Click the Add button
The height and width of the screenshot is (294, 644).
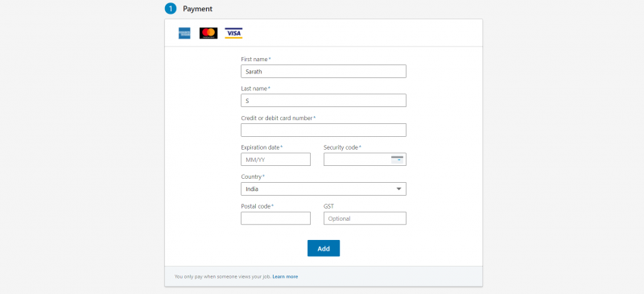pyautogui.click(x=324, y=248)
